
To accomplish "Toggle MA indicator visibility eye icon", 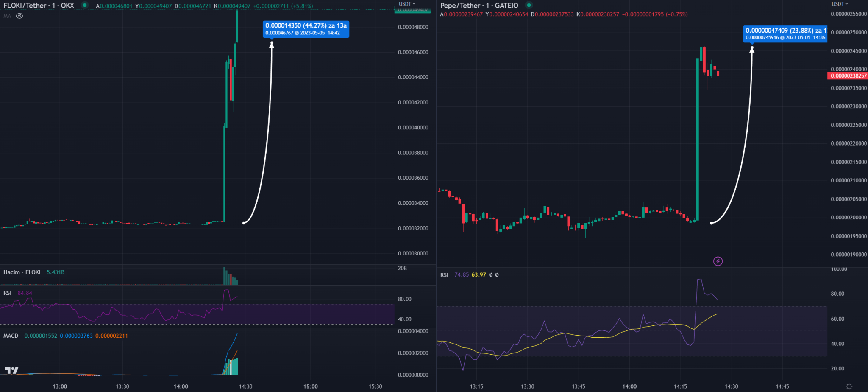I will click(19, 16).
